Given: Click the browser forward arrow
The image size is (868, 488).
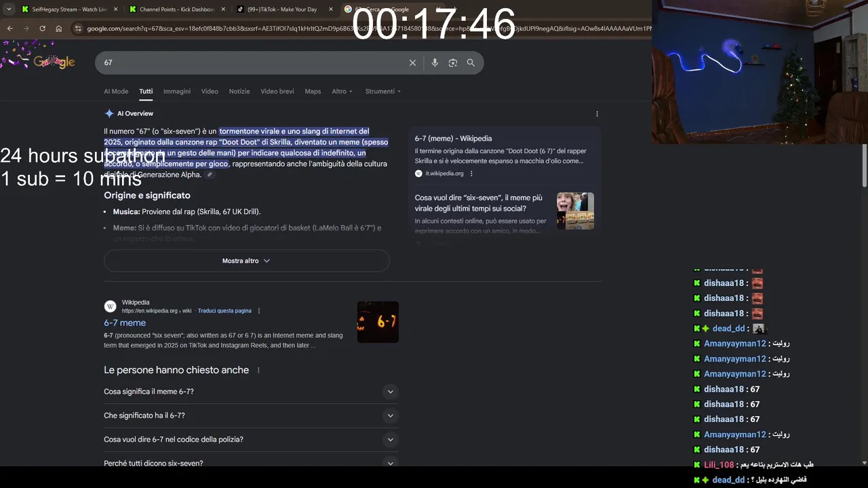Looking at the screenshot, I should click(26, 28).
